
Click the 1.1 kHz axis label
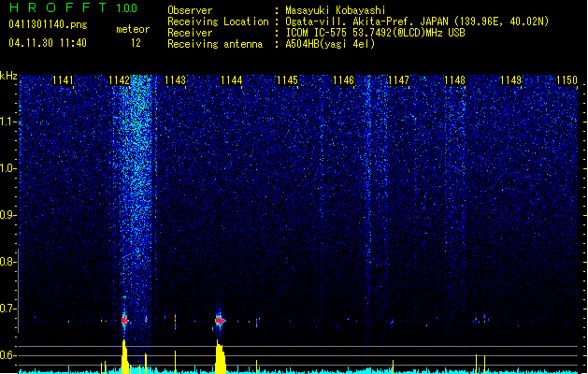pos(7,122)
